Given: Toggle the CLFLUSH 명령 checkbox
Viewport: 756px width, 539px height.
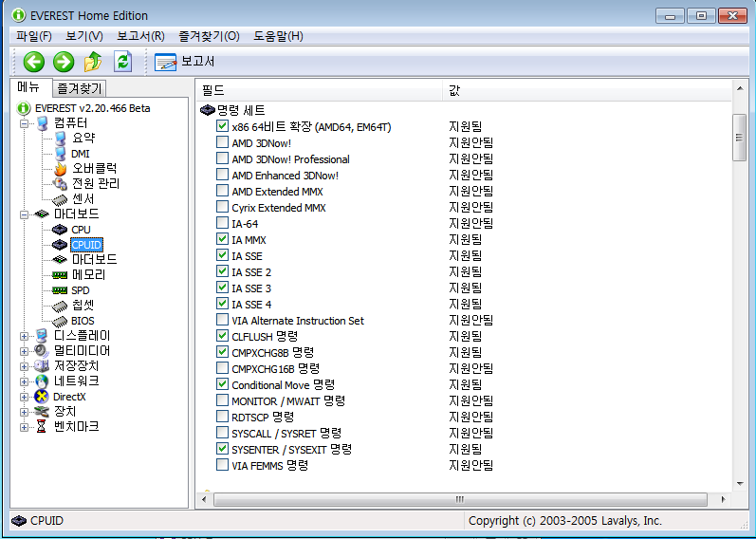Looking at the screenshot, I should pos(222,336).
